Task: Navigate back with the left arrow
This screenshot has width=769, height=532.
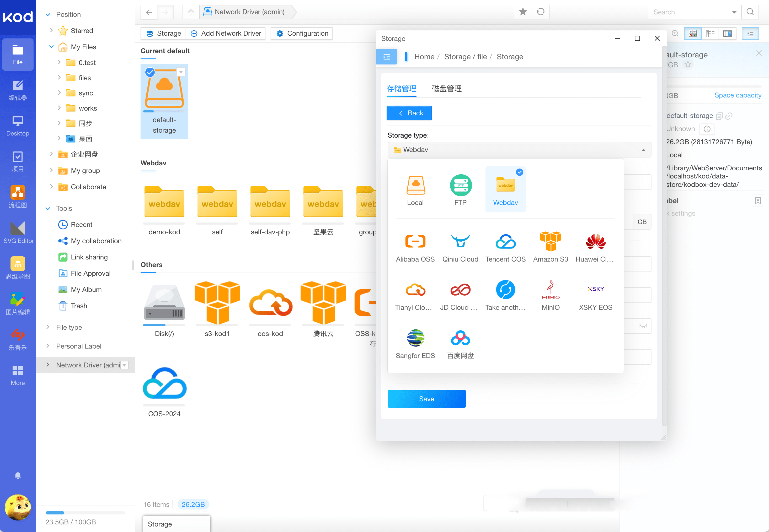Action: pyautogui.click(x=149, y=12)
